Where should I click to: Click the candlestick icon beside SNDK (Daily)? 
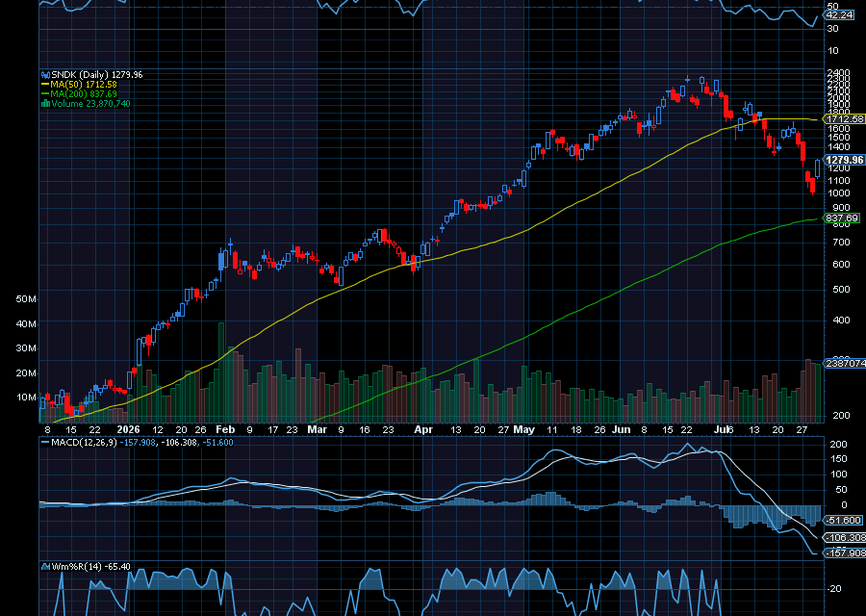pos(46,74)
